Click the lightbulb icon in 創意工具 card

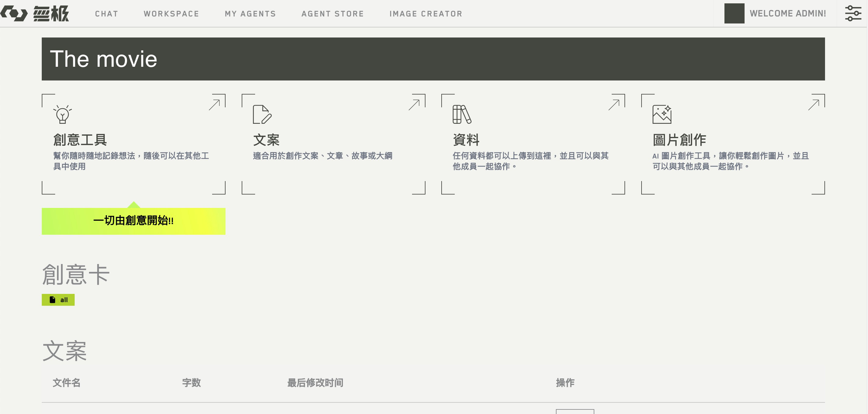point(62,114)
